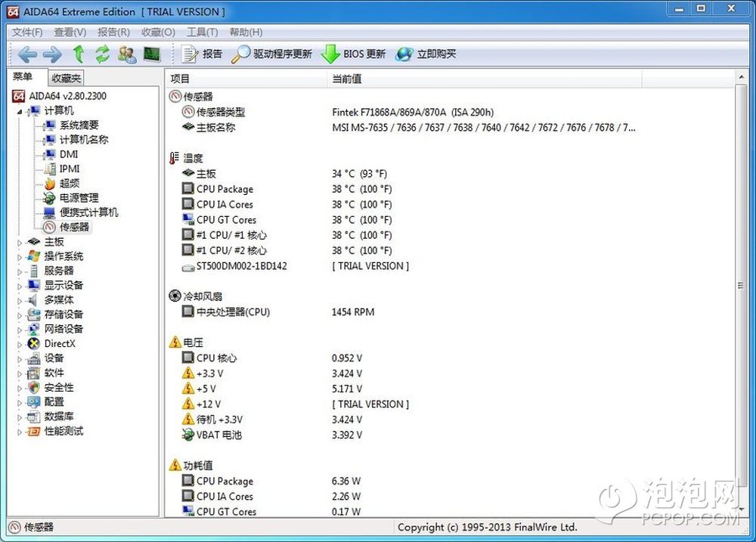The height and width of the screenshot is (542, 756).
Task: Expand the 服务器 tree node
Action: tap(20, 271)
